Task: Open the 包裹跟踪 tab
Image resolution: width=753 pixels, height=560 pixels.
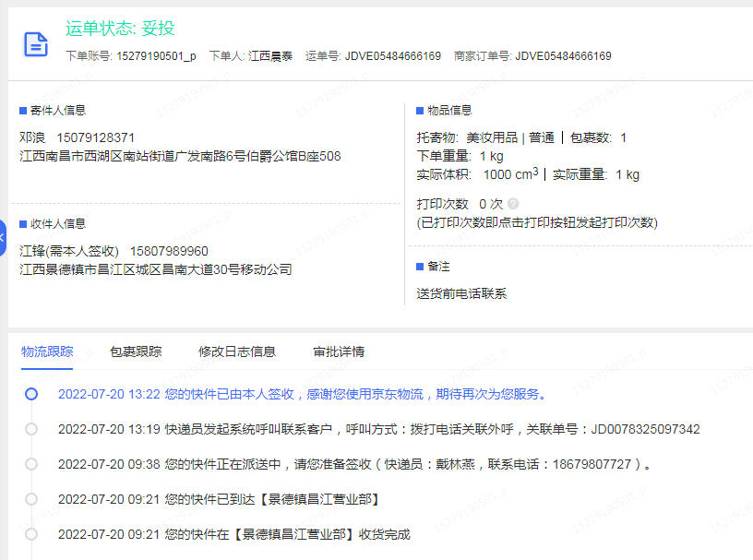Action: tap(136, 351)
